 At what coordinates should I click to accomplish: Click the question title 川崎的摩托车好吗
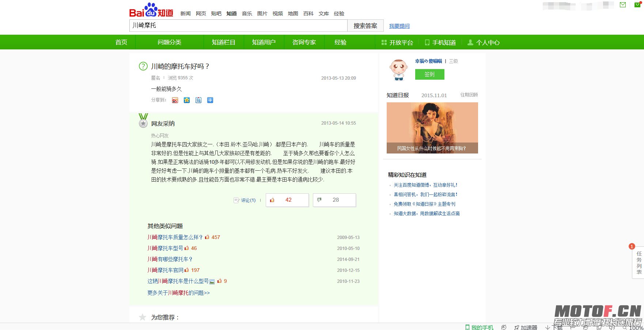[x=181, y=66]
